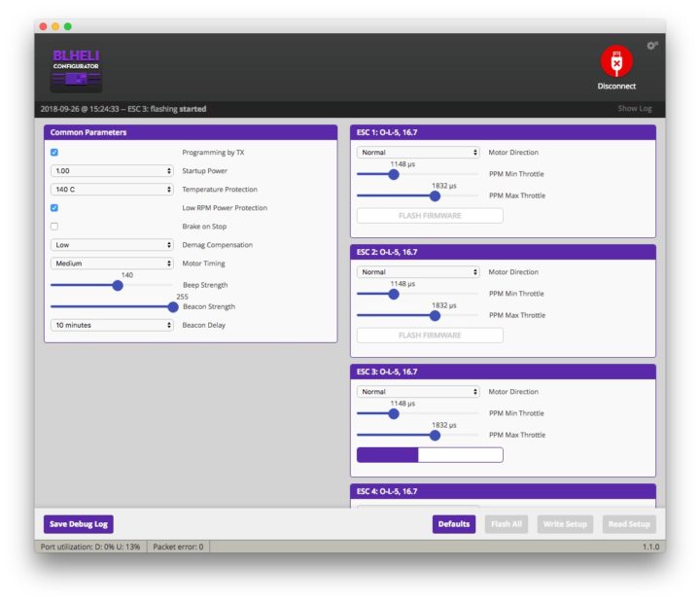
Task: Open settings via the gear icon
Action: [x=652, y=46]
